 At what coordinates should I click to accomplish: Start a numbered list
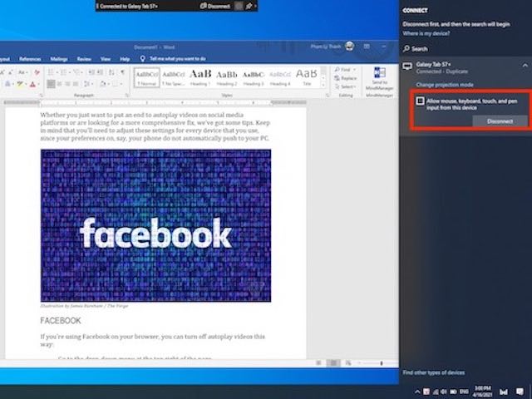[x=63, y=72]
